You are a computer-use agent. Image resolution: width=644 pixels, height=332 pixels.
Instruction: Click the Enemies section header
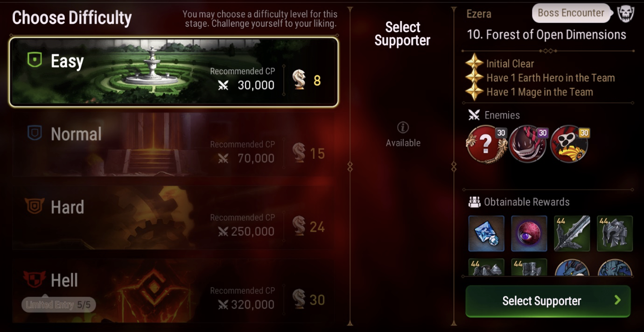494,115
